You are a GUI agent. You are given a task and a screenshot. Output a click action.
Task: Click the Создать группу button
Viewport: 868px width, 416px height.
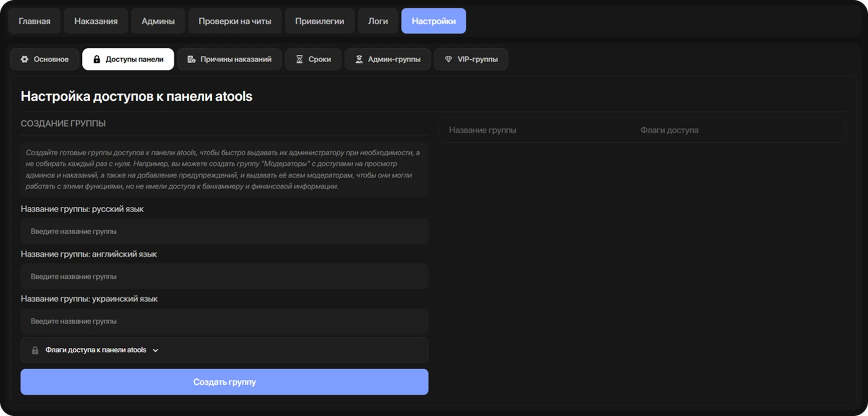pos(224,382)
